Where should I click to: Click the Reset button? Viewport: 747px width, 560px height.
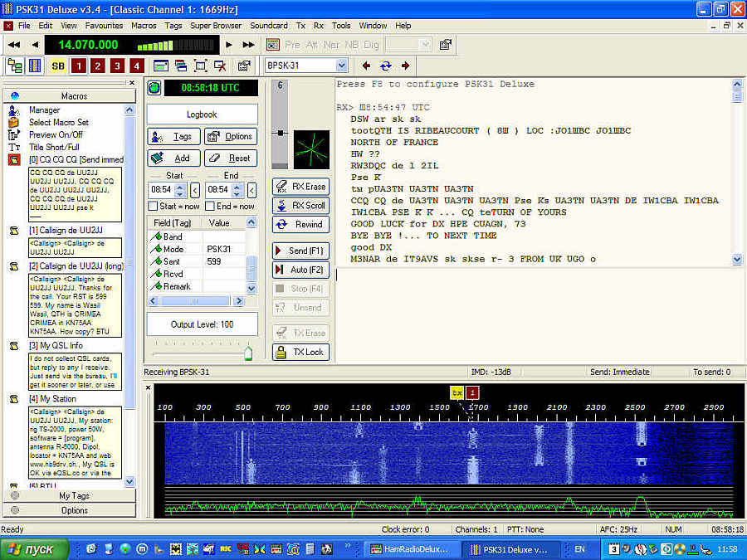231,158
